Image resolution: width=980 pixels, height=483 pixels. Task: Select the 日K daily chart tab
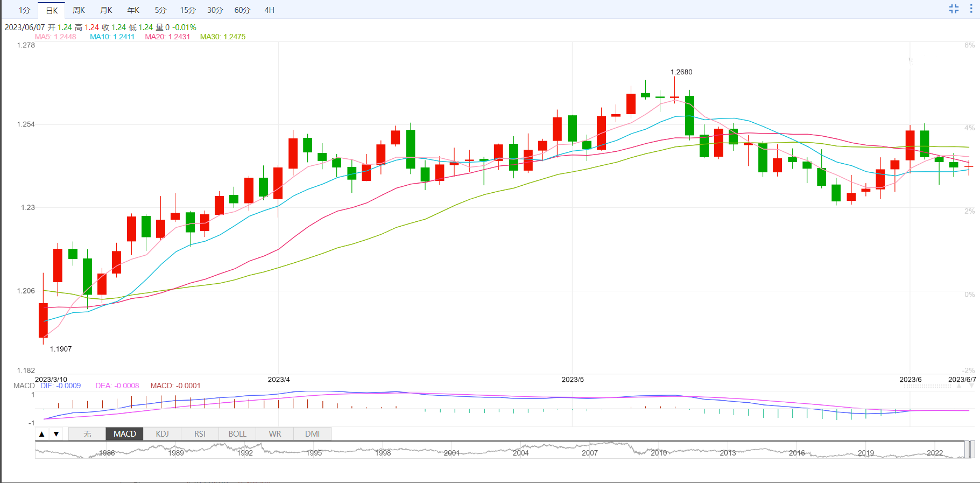pos(52,10)
